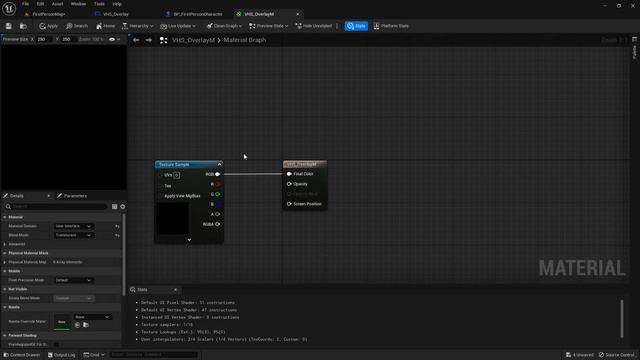Expand Texture Sample bottom chevron

pyautogui.click(x=189, y=240)
